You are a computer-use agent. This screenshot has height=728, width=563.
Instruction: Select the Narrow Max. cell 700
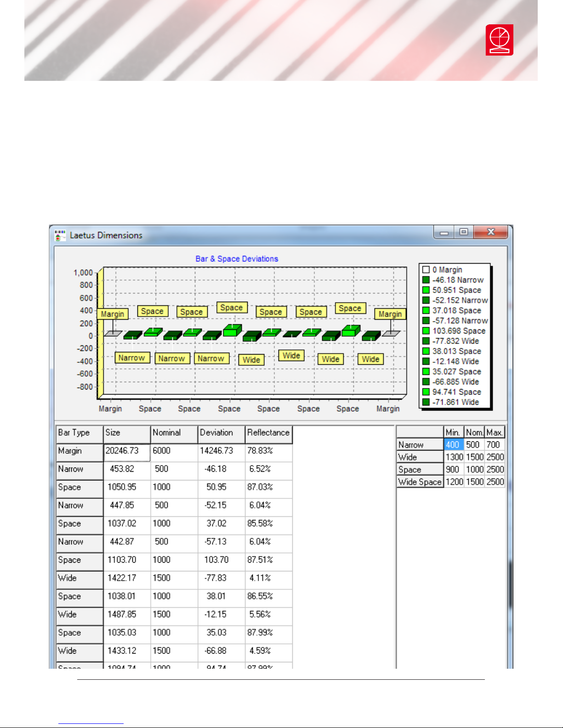(495, 445)
